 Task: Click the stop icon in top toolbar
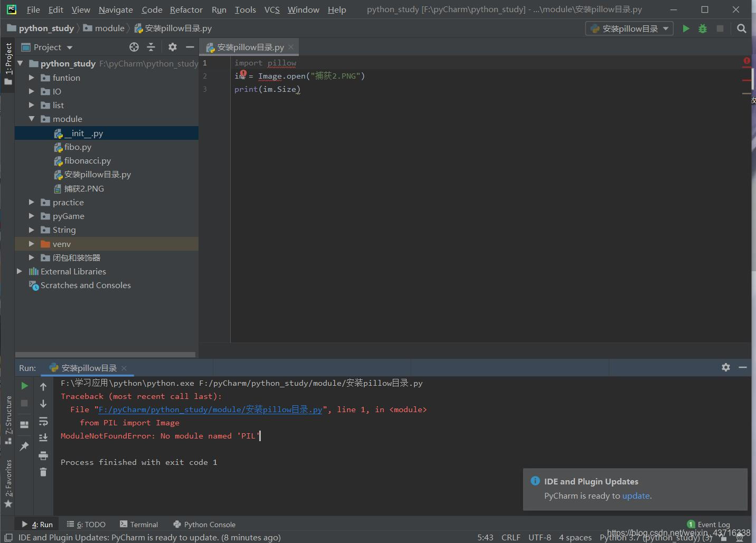[x=720, y=28]
